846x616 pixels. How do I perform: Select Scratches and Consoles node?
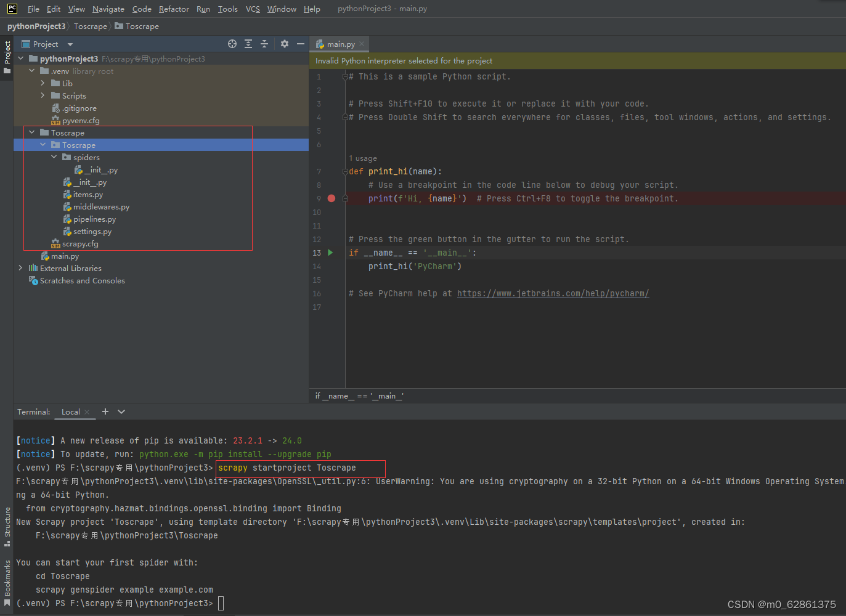[x=82, y=280]
